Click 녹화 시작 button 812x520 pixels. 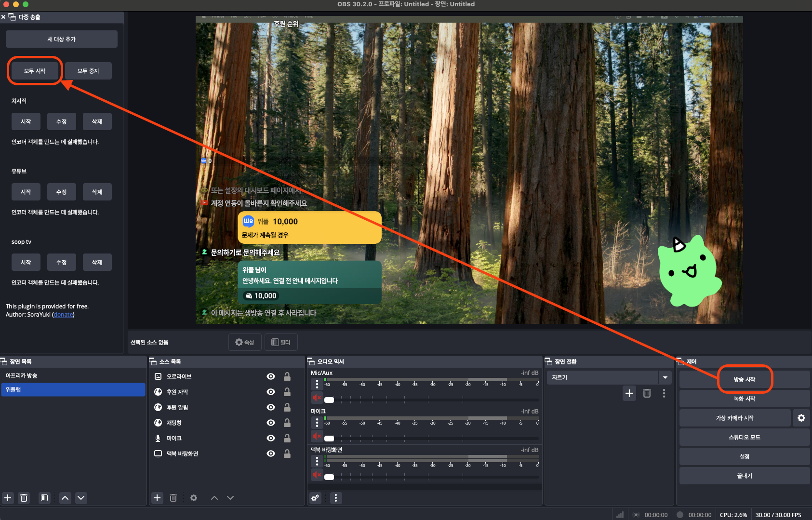tap(745, 399)
